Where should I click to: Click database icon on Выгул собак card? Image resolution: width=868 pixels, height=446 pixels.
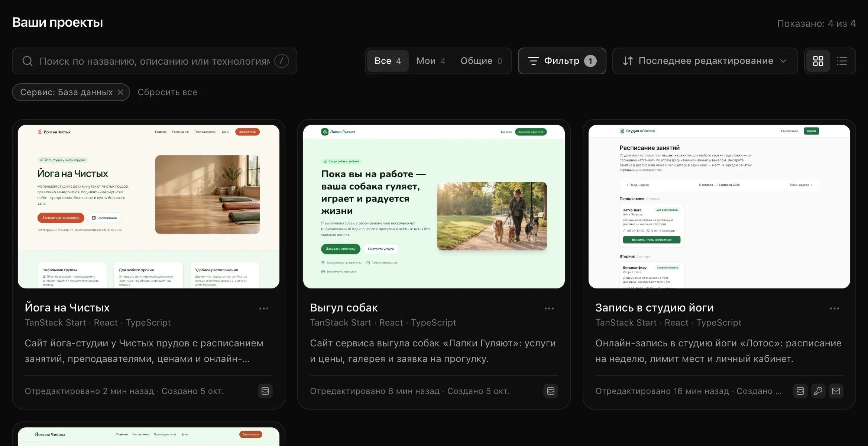[x=551, y=391]
